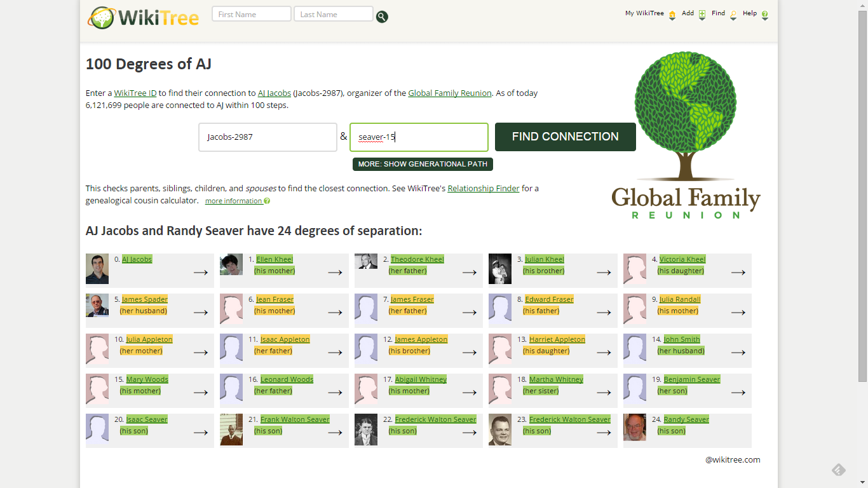Click Ellen Kheel's photo thumbnail
Image resolution: width=868 pixels, height=488 pixels.
[x=231, y=265]
